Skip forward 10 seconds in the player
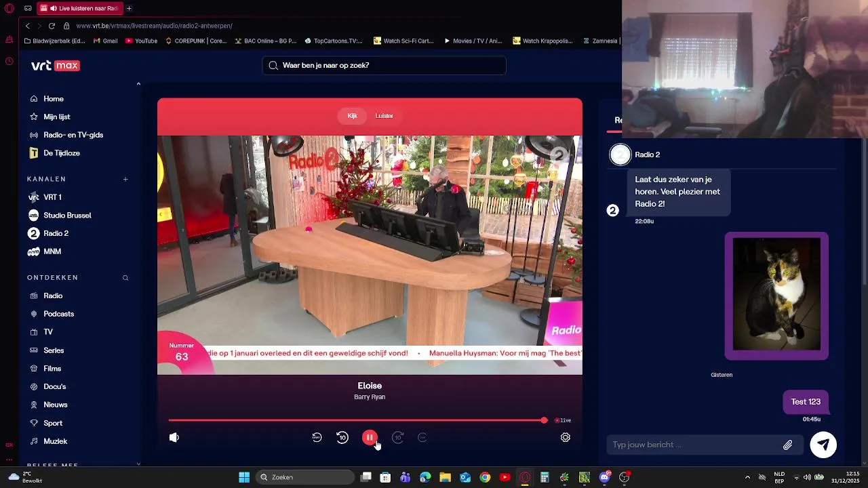The image size is (868, 488). point(398,438)
